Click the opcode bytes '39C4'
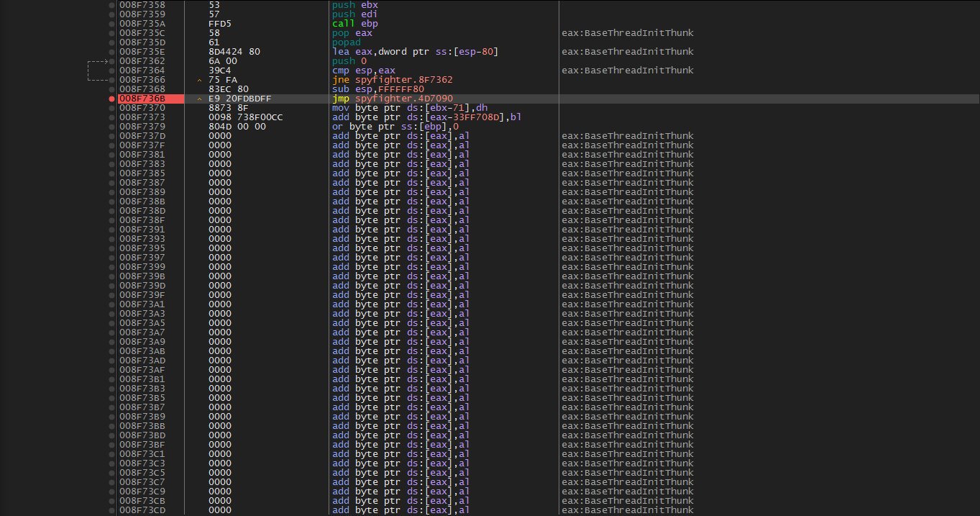The height and width of the screenshot is (516, 980). point(220,71)
